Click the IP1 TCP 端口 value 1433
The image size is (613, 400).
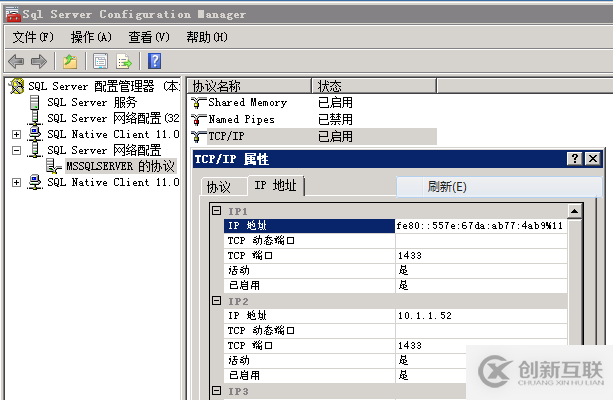point(481,255)
